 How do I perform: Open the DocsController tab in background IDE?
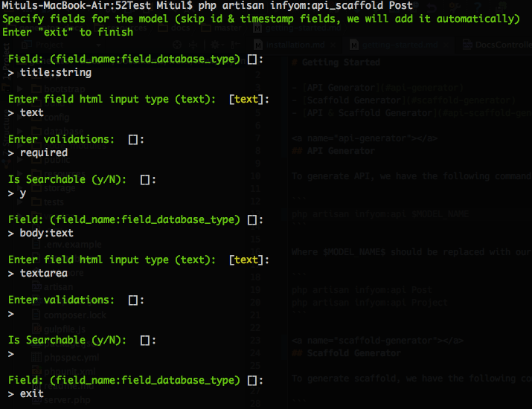click(x=499, y=45)
